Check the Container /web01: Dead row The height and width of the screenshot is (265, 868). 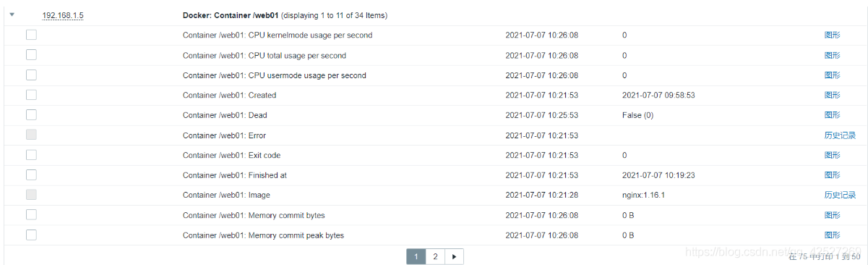[31, 115]
